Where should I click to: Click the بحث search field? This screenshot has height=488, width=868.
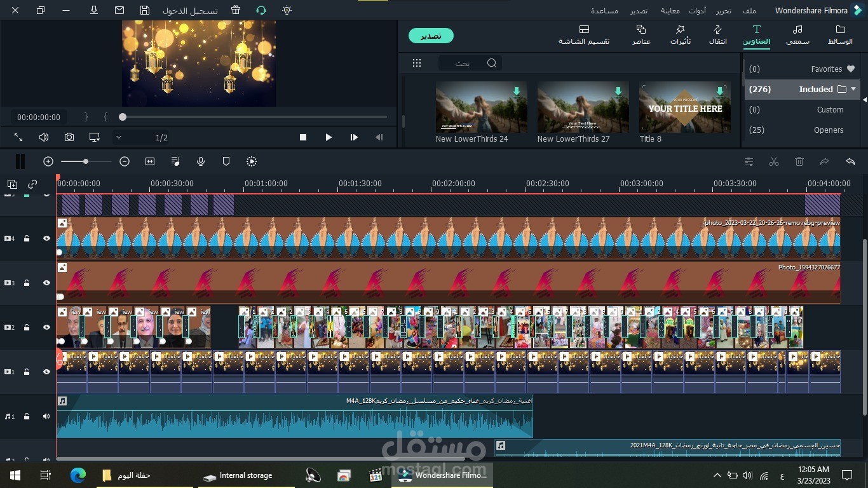tap(470, 63)
